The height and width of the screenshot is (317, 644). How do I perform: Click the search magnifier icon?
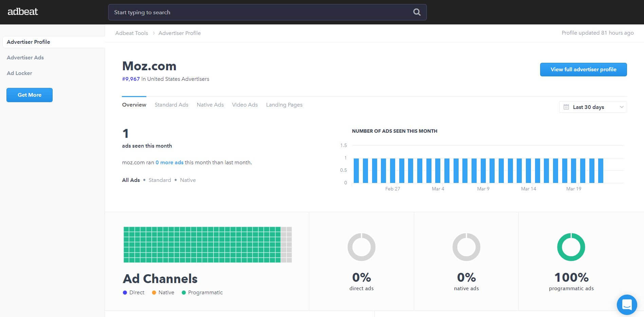tap(417, 12)
